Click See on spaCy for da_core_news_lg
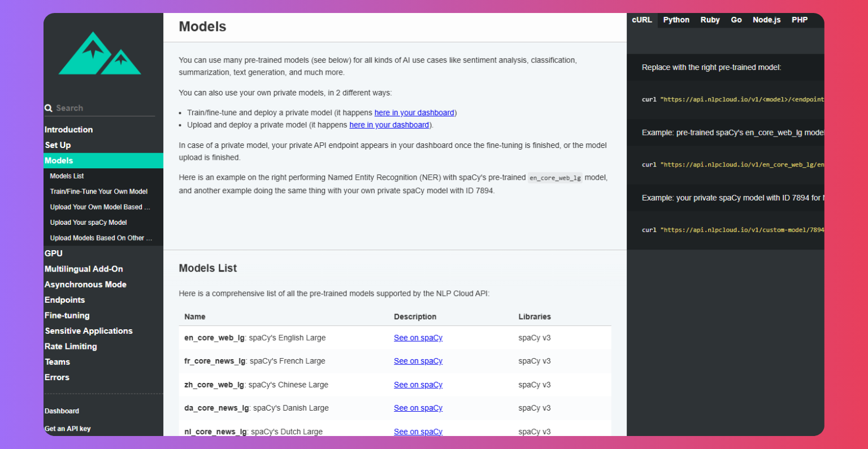 (x=418, y=408)
